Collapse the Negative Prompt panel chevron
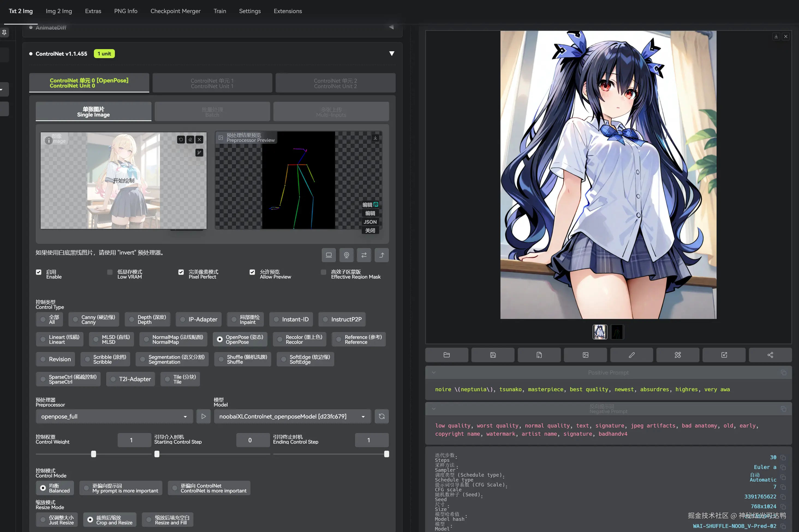Viewport: 799px width, 532px height. (434, 409)
